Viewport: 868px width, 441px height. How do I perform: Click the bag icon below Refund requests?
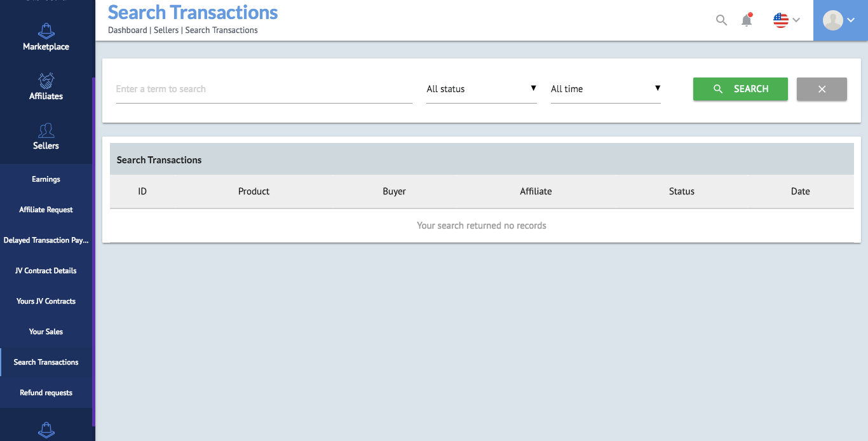click(x=46, y=430)
